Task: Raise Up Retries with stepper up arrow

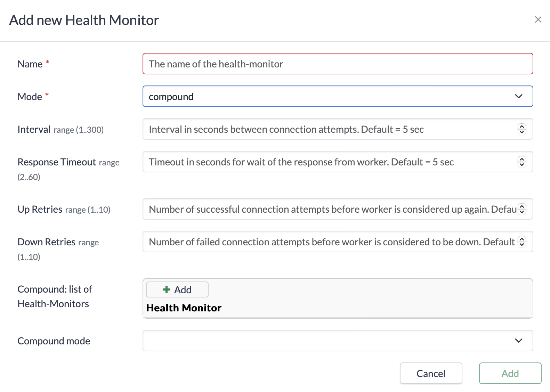Action: (x=521, y=206)
